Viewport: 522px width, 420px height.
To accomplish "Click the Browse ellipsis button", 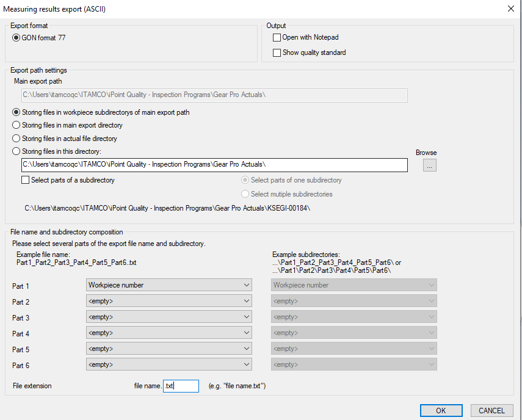I will click(429, 165).
